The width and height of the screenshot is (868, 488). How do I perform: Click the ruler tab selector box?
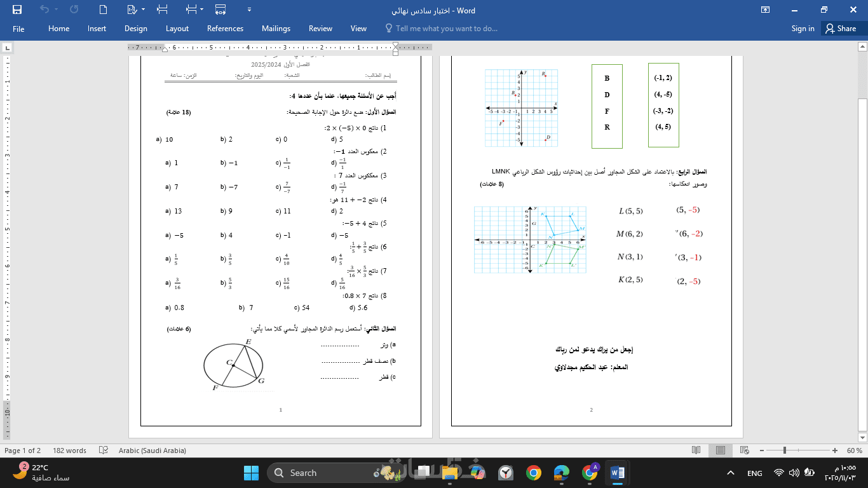[x=7, y=48]
